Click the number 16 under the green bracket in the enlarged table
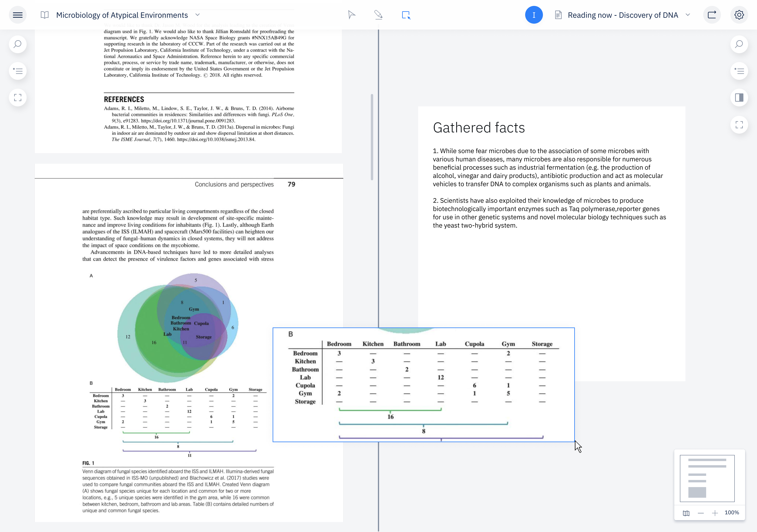 tap(390, 417)
